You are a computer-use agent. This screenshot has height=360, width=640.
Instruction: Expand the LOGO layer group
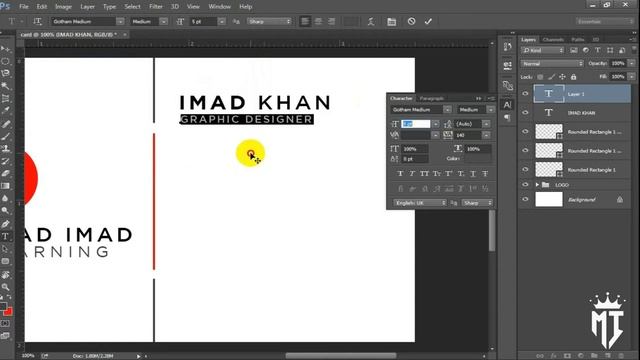[x=537, y=185]
